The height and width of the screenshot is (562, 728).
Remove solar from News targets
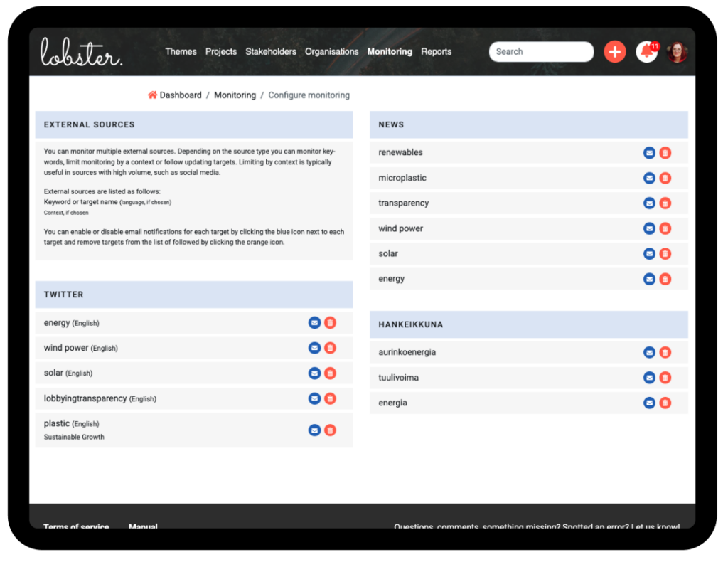tap(665, 253)
